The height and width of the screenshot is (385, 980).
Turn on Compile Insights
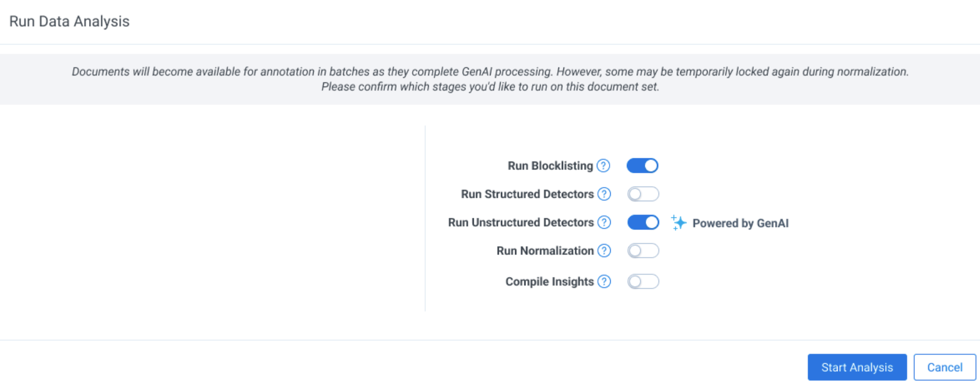point(642,282)
